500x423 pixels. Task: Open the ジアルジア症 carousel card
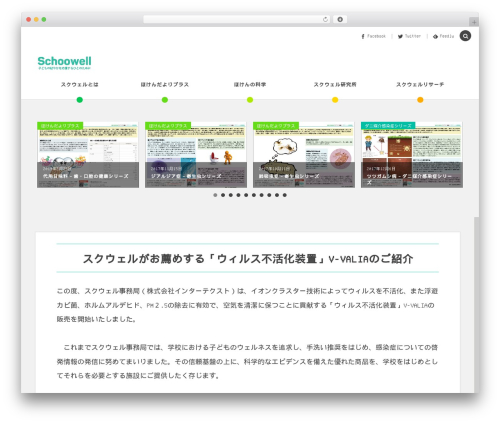(196, 155)
